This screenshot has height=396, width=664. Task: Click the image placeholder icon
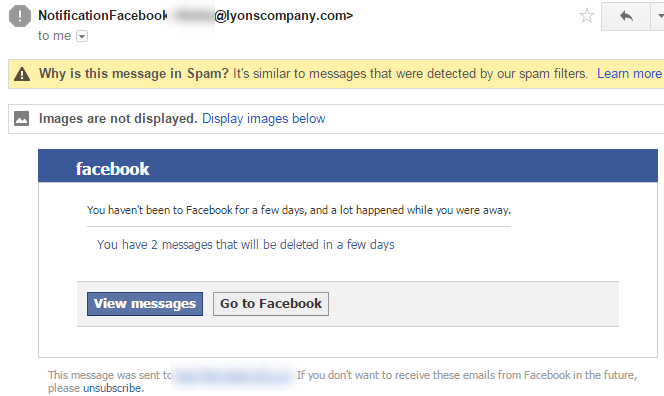point(22,119)
